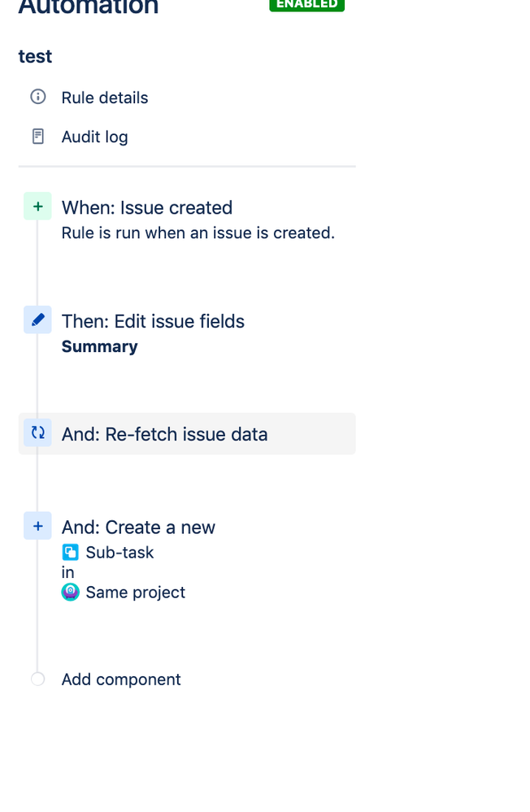This screenshot has width=530, height=812.
Task: Click the Same project avatar icon
Action: click(71, 592)
